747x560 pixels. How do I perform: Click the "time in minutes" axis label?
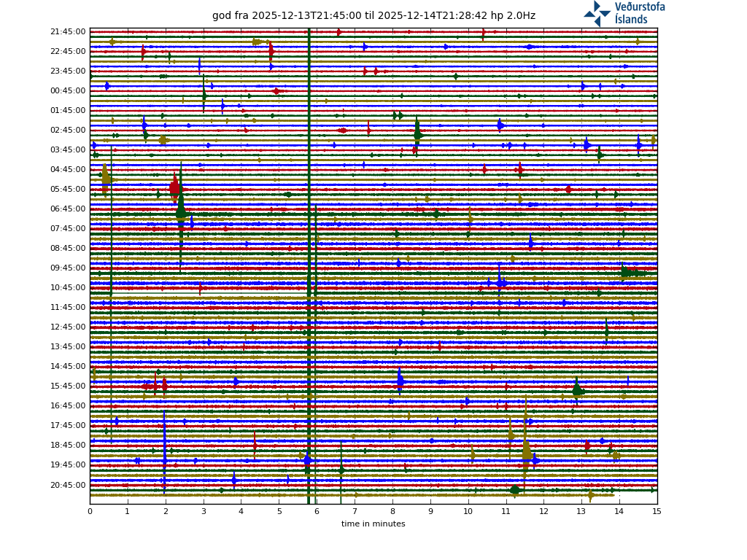(373, 524)
